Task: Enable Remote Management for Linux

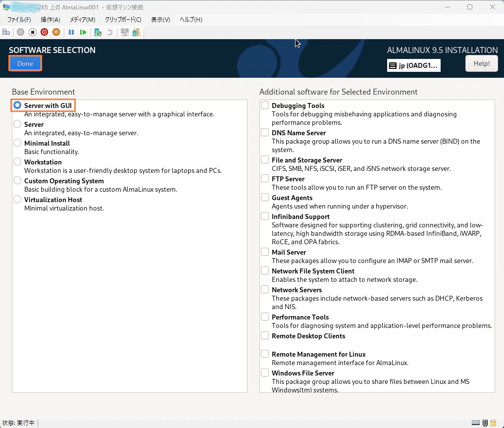Action: tap(265, 354)
